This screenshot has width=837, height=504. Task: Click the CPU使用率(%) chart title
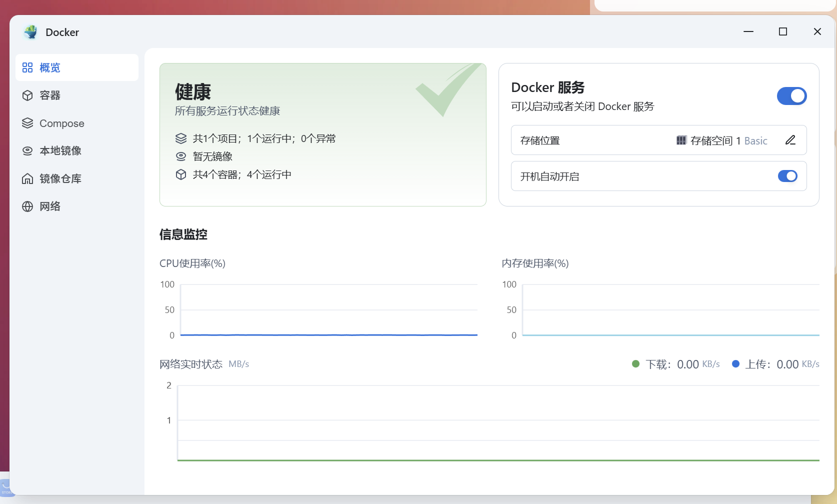[x=192, y=263]
